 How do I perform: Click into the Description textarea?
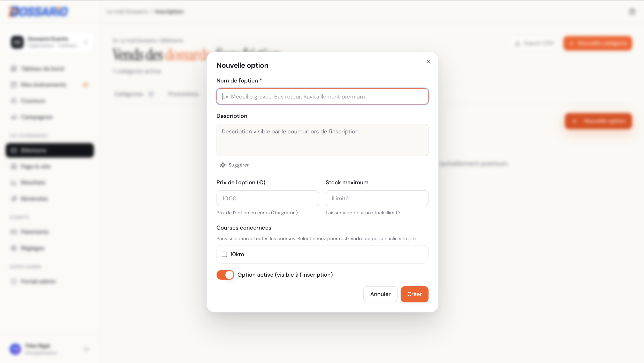[323, 140]
